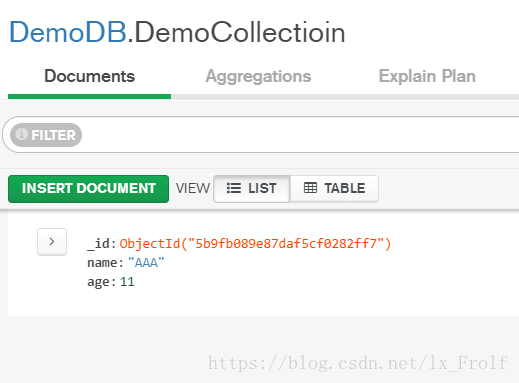Viewport: 519px width, 383px height.
Task: Click the age field key
Action: pyautogui.click(x=98, y=282)
